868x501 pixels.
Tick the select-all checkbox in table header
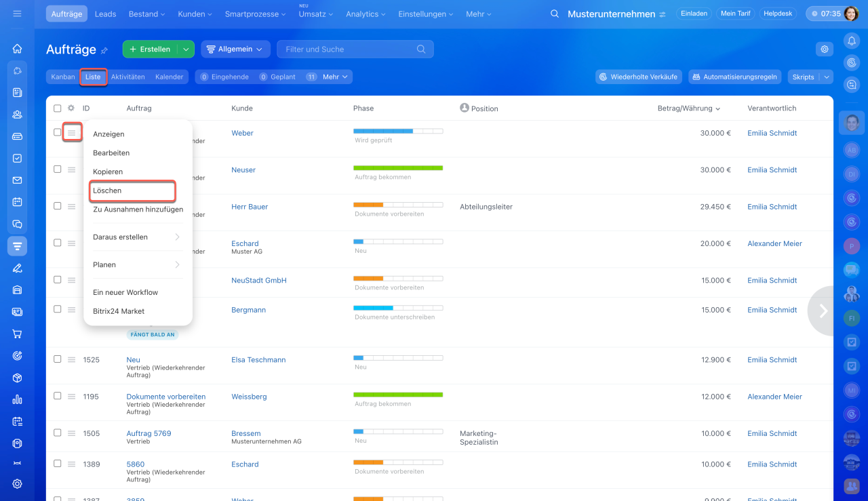click(x=58, y=108)
